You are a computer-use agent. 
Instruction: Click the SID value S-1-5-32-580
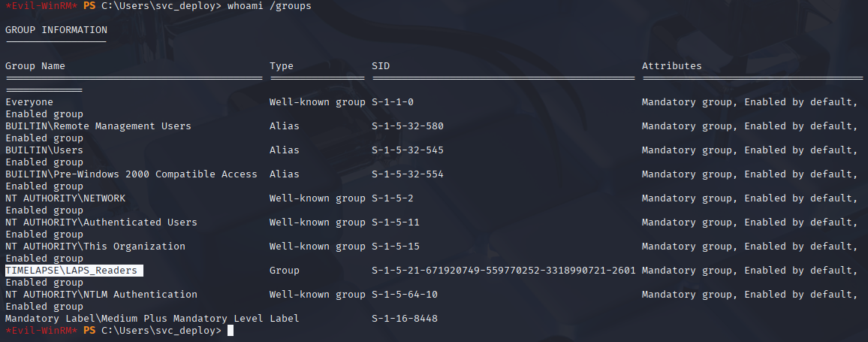(408, 126)
